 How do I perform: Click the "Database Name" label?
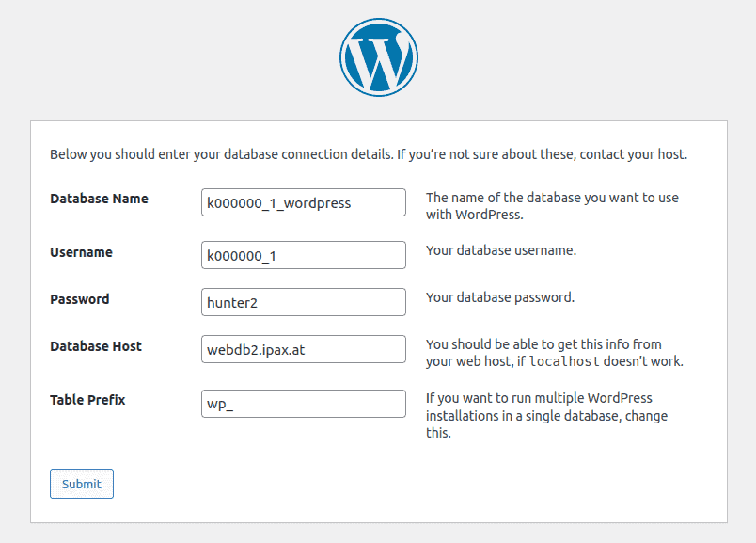point(99,199)
